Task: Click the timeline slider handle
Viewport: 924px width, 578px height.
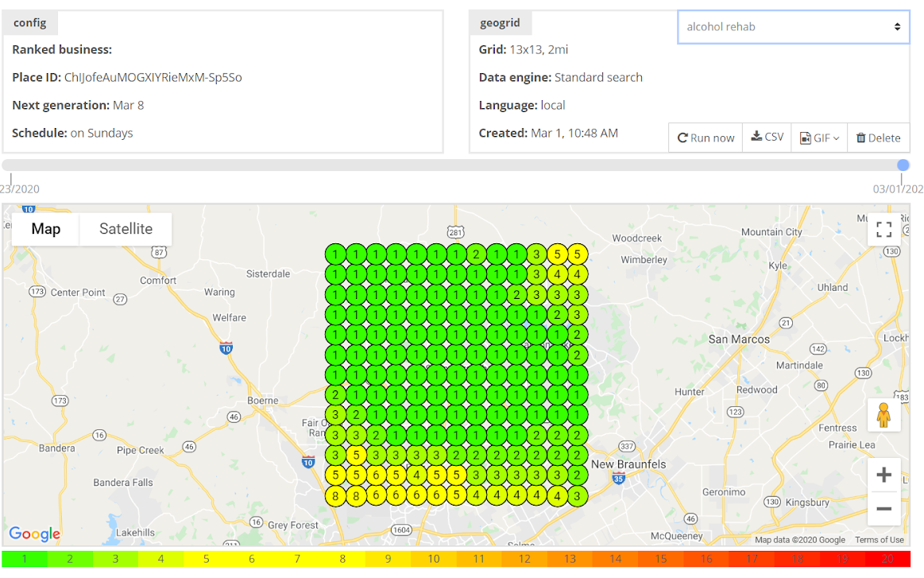Action: click(903, 165)
